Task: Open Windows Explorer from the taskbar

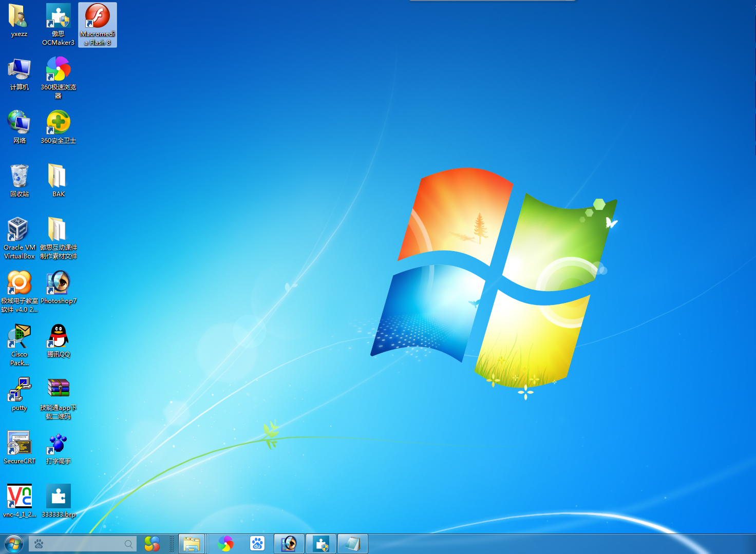Action: click(x=192, y=544)
